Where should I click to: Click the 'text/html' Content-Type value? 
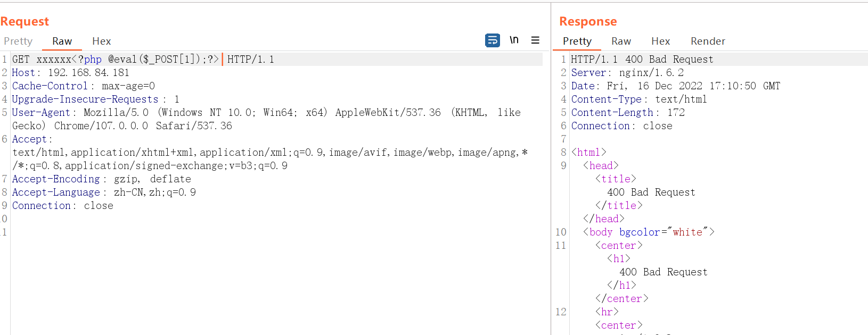tap(681, 99)
